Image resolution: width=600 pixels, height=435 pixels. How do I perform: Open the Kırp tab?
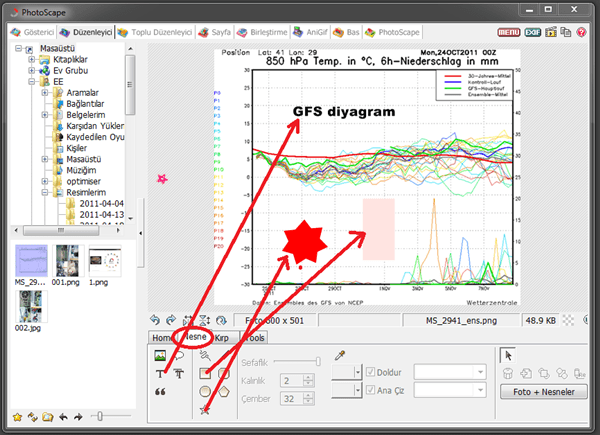coord(226,338)
